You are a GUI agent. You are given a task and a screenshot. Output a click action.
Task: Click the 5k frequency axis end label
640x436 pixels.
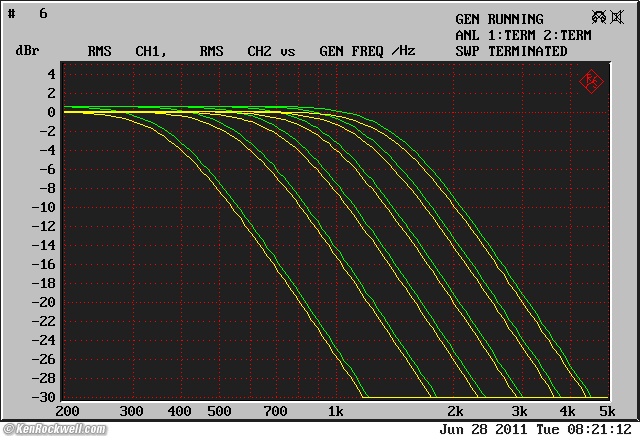[606, 411]
